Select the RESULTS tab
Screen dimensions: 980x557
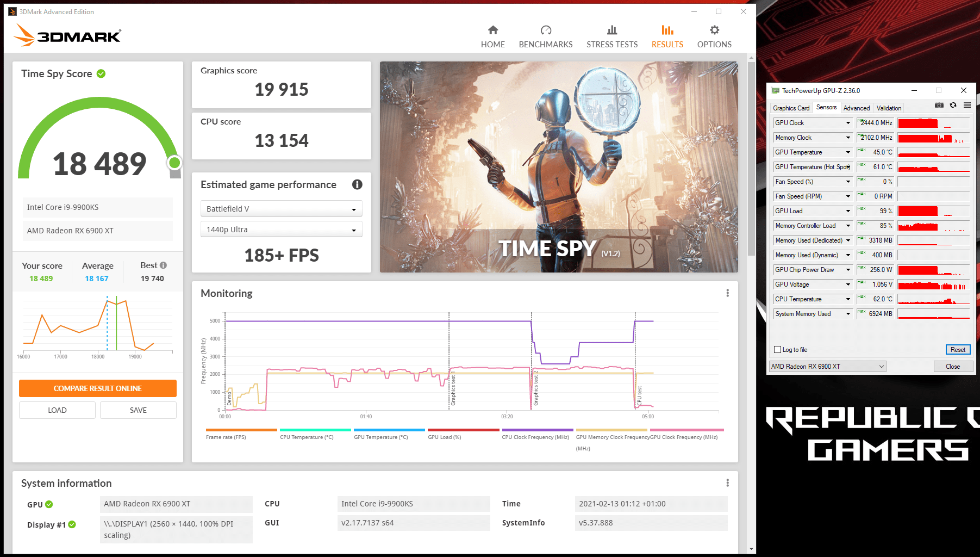pos(667,37)
